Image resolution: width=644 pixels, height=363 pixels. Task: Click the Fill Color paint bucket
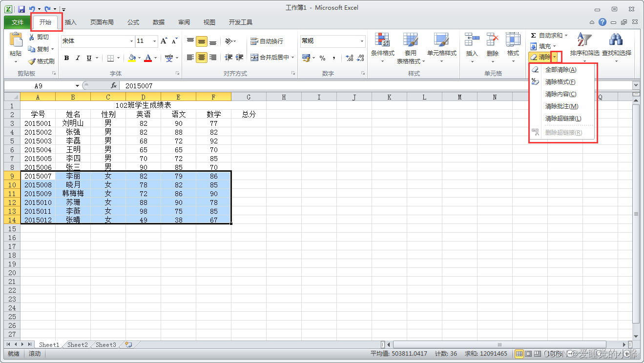coord(132,58)
